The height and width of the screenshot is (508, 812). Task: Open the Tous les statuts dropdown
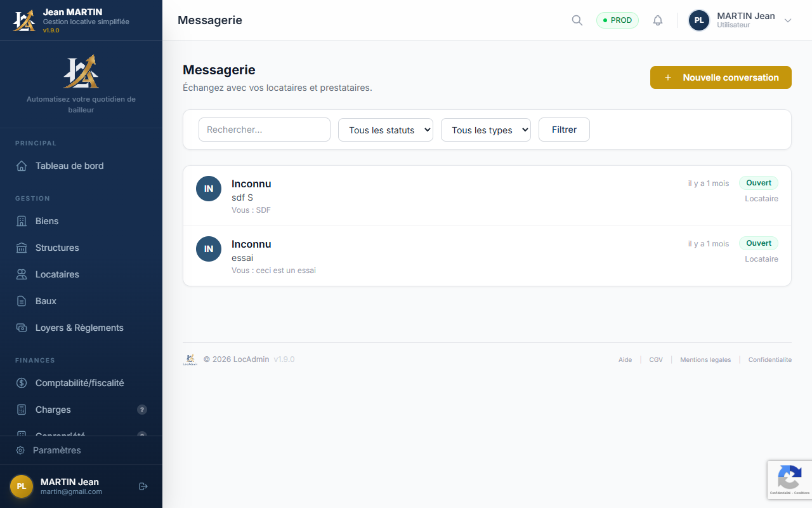tap(386, 130)
